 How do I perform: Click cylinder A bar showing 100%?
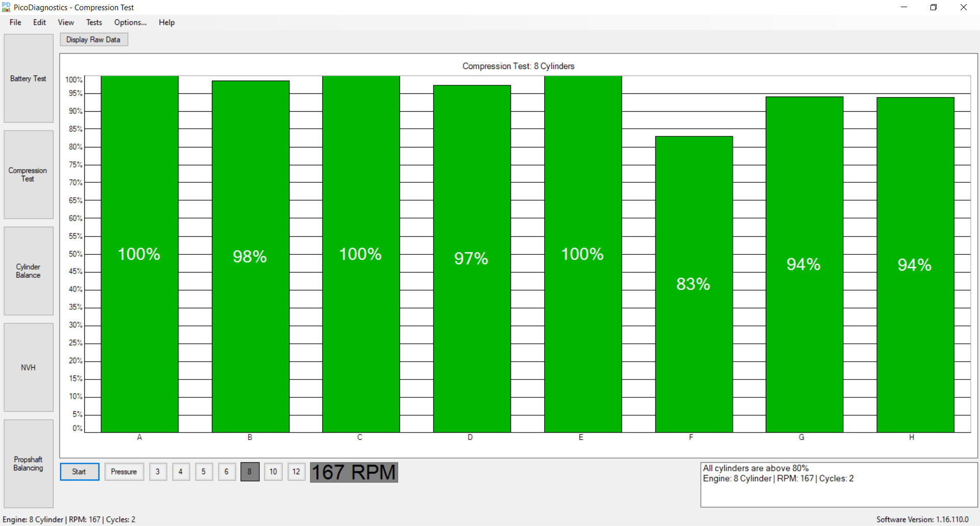(139, 254)
